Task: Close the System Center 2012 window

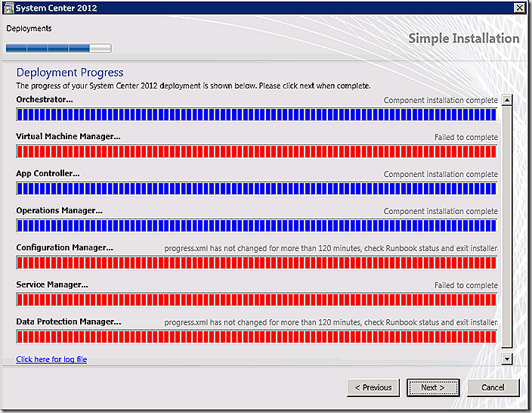Action: [519, 8]
